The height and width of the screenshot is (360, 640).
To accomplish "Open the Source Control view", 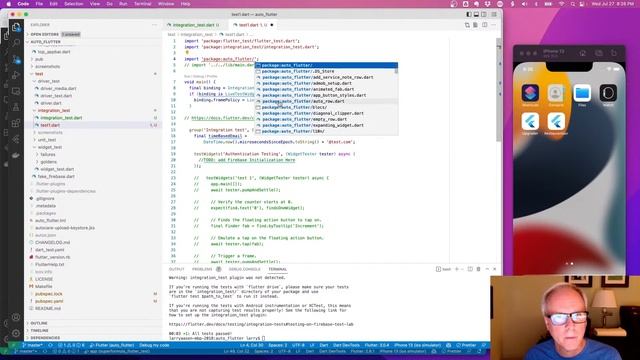I will click(x=16, y=59).
